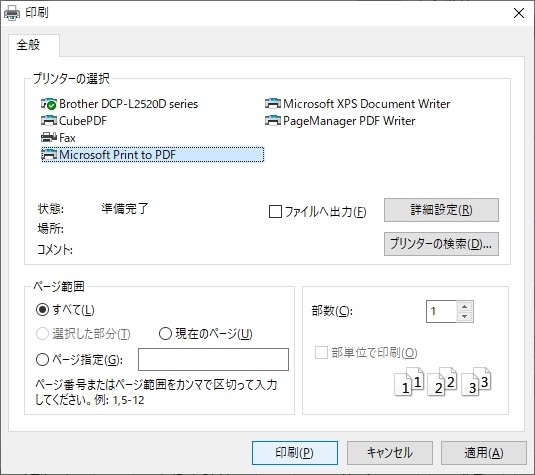535x475 pixels.
Task: Click the 印刷(P) button
Action: click(x=295, y=453)
